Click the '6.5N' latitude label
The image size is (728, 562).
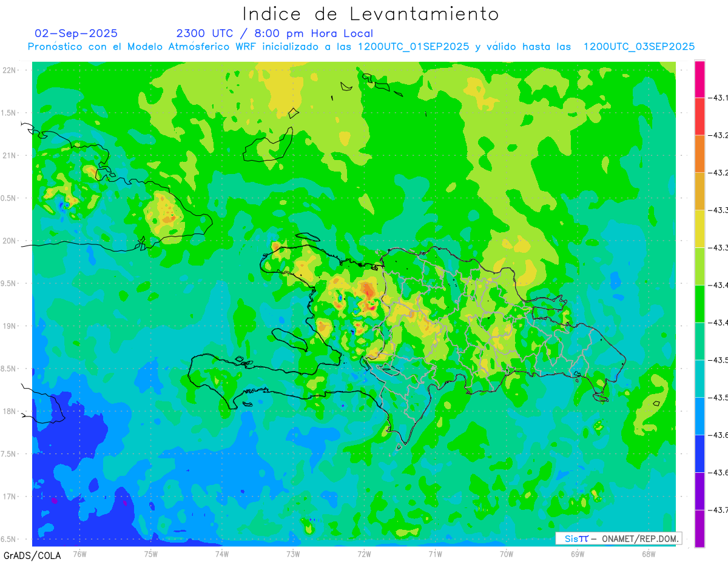(10, 539)
